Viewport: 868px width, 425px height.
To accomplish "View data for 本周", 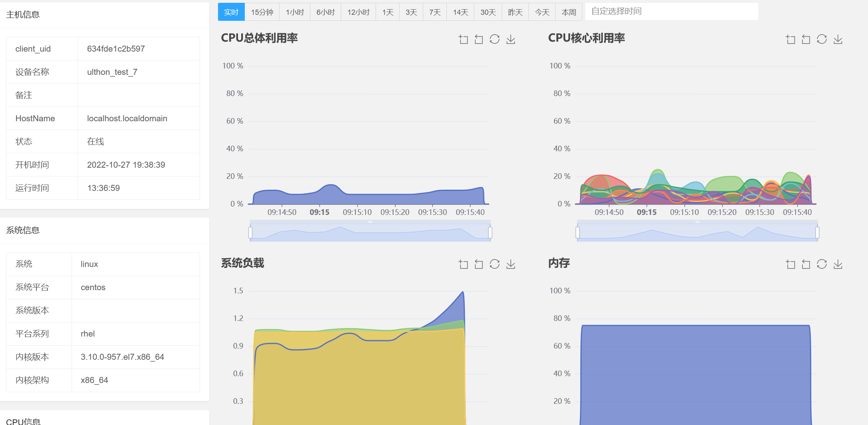I will point(569,12).
